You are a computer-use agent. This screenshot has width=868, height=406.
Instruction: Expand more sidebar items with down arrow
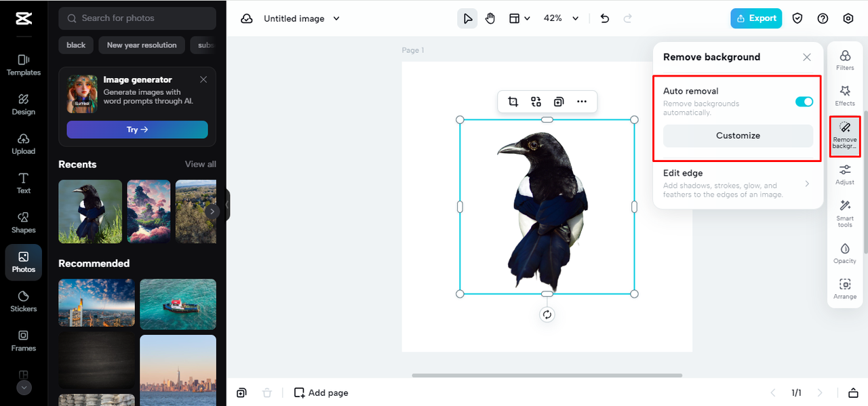[24, 388]
